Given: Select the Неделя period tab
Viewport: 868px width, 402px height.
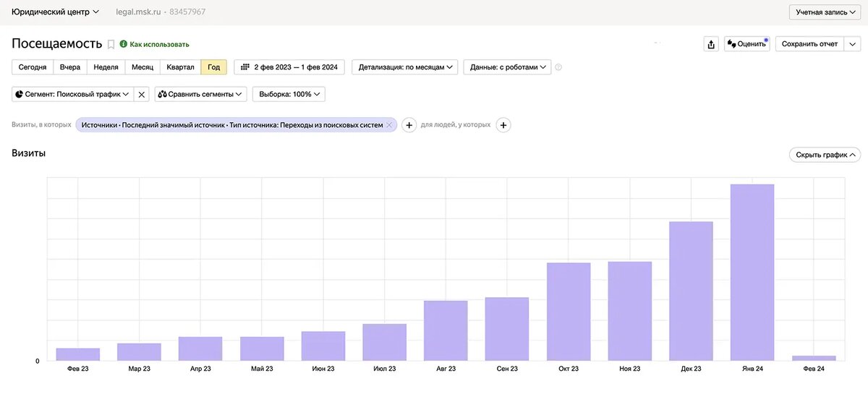Looking at the screenshot, I should pyautogui.click(x=106, y=67).
